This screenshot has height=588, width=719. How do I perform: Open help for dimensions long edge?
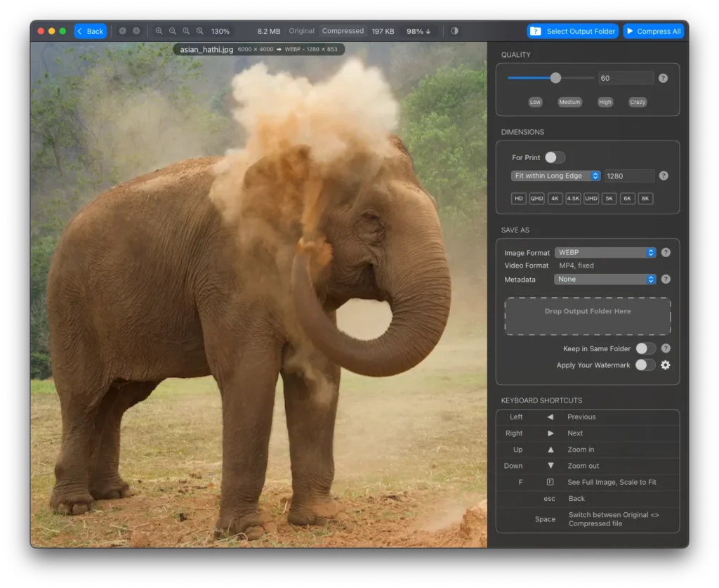(664, 176)
